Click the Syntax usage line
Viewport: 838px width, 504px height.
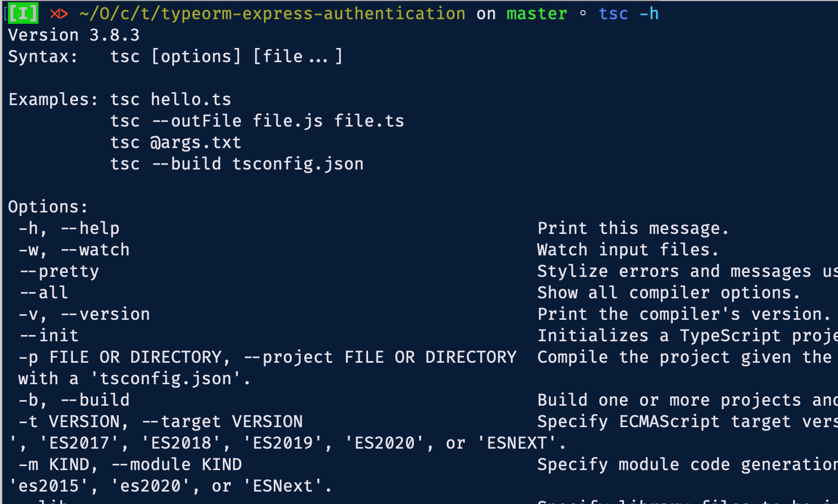pos(175,57)
